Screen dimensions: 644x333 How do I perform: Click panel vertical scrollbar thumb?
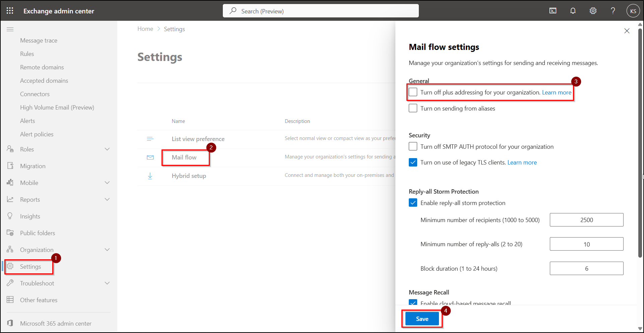pos(640,143)
